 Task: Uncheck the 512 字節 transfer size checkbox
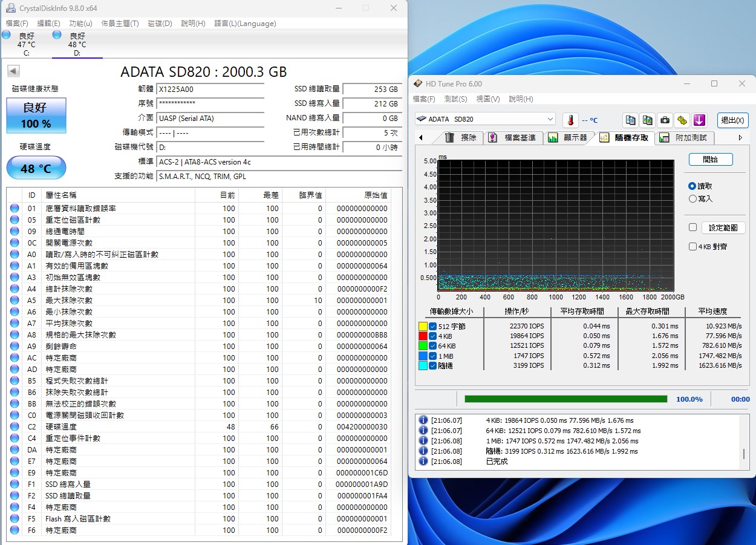(432, 326)
